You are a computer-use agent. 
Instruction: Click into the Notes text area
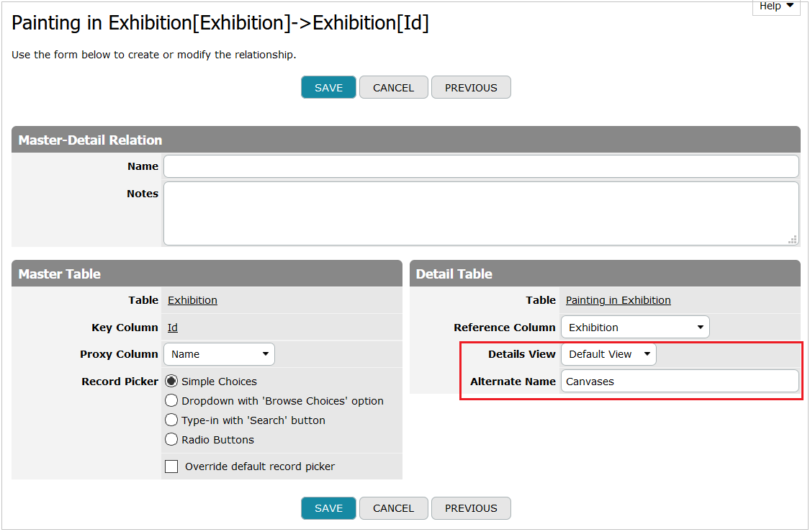pyautogui.click(x=481, y=213)
